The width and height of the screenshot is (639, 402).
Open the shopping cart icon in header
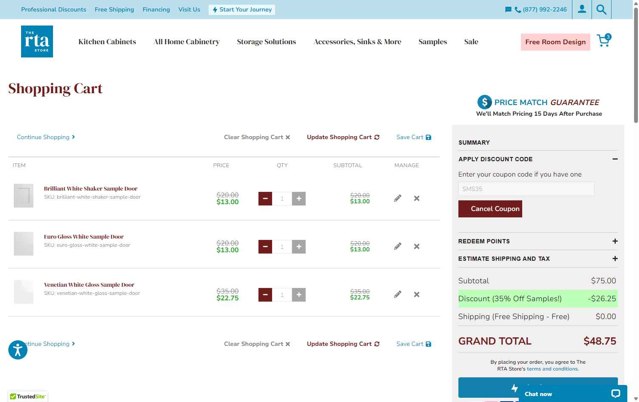[x=604, y=40]
